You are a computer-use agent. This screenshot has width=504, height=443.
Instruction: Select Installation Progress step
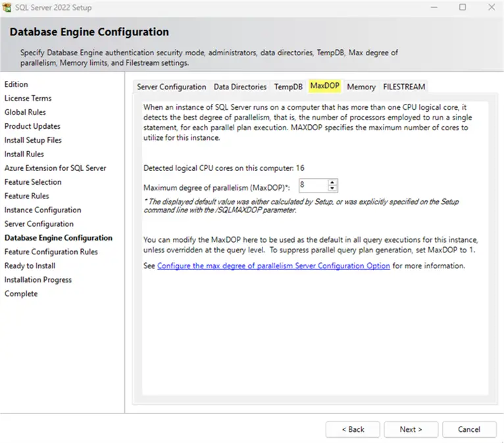click(38, 280)
